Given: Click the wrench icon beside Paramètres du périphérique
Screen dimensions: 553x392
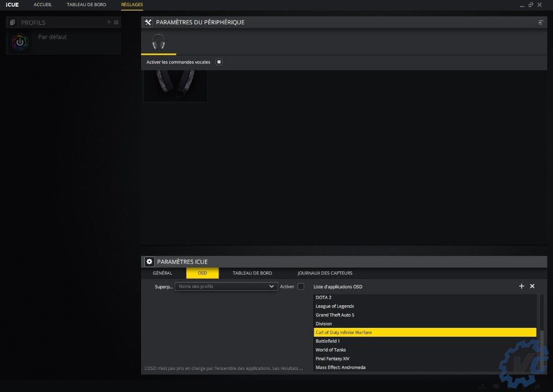Looking at the screenshot, I should (148, 22).
